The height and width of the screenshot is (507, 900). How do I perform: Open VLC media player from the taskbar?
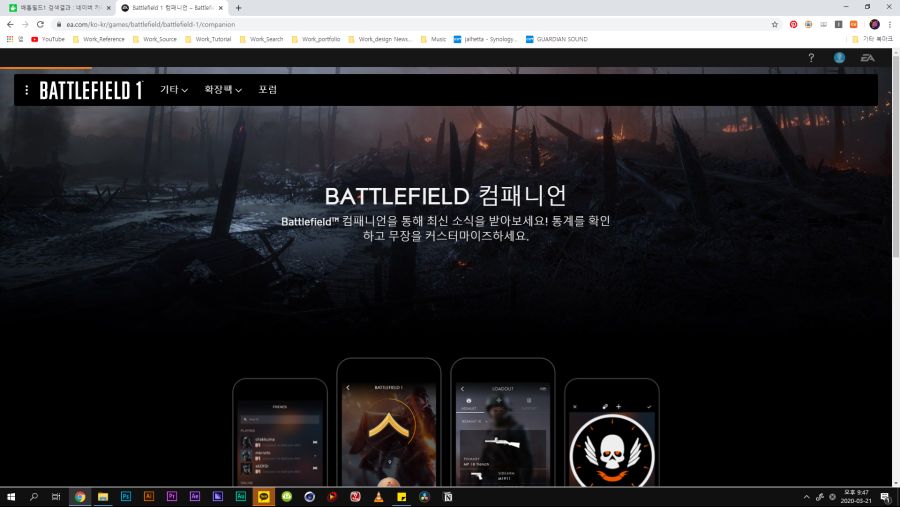tap(379, 496)
